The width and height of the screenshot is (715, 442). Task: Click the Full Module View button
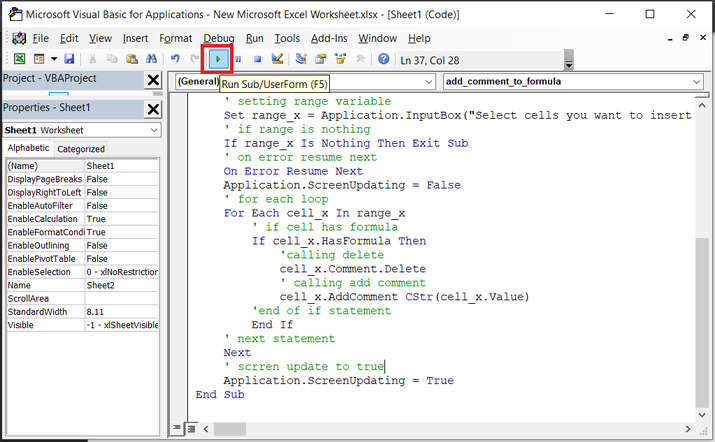(192, 428)
